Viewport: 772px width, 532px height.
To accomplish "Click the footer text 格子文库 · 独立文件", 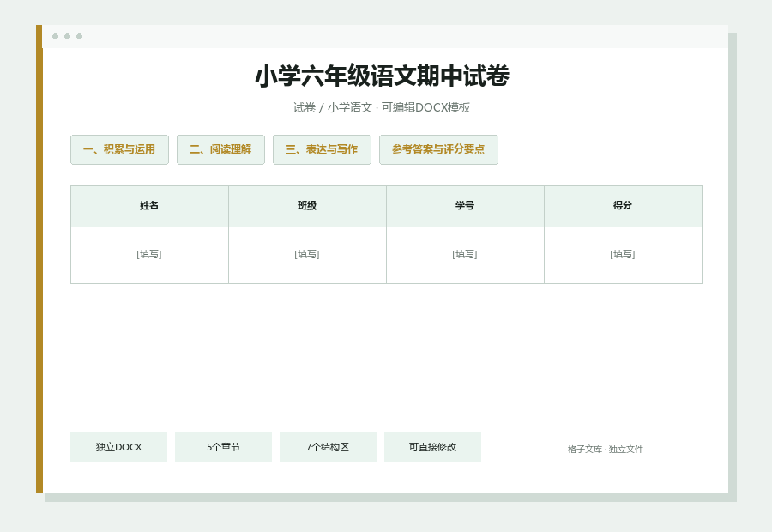I will 605,450.
